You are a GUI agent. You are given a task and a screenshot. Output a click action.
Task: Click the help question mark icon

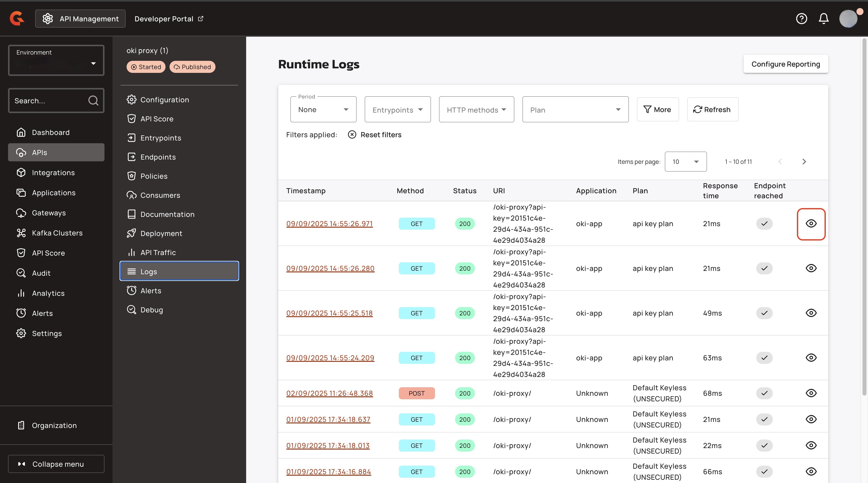[801, 19]
